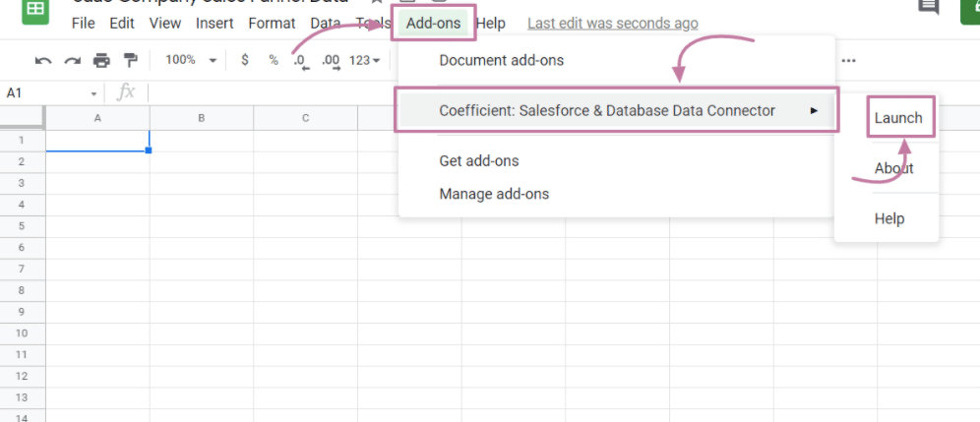Screen dimensions: 980x422
Task: Select row 1 header
Action: [22, 140]
